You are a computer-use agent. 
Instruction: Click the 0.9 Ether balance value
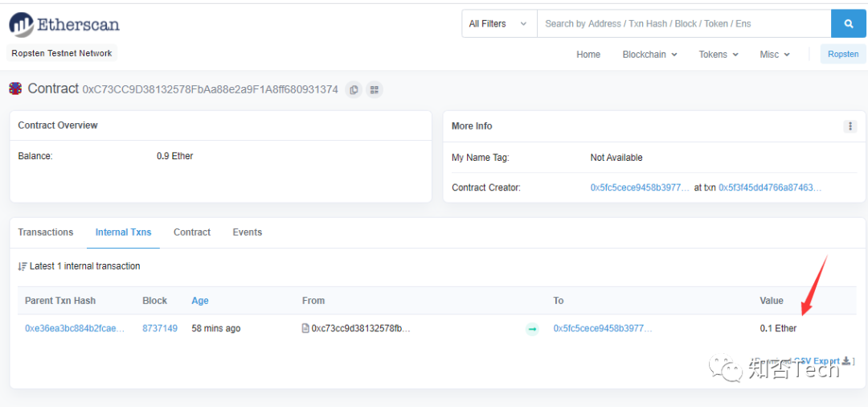[x=175, y=156]
